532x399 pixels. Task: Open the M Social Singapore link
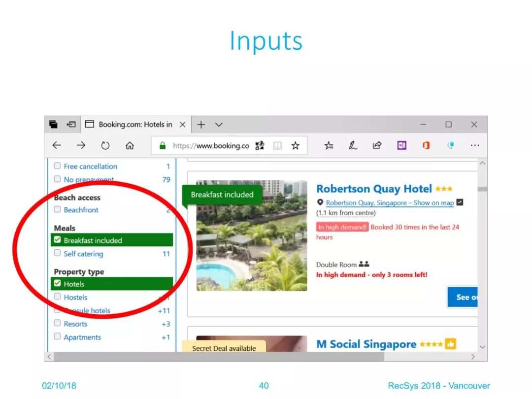[366, 344]
